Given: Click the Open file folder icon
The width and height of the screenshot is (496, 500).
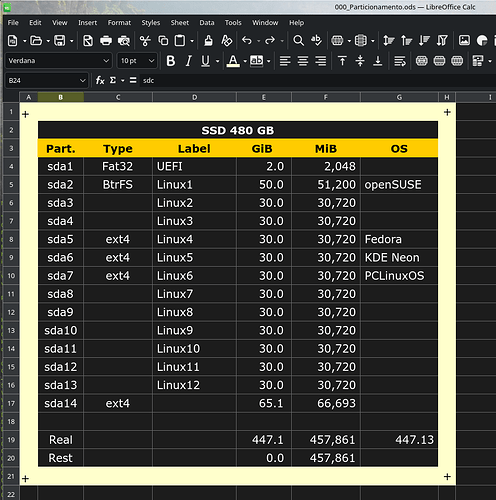Looking at the screenshot, I should click(x=36, y=41).
